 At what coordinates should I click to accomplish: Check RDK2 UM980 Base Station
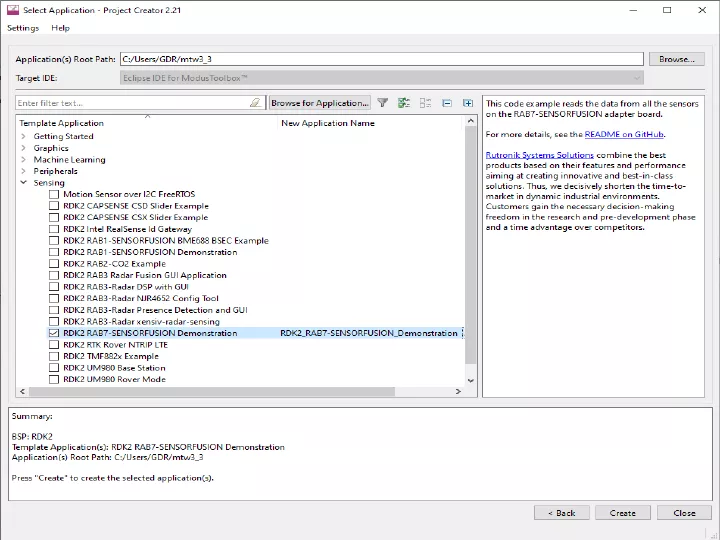pos(54,368)
